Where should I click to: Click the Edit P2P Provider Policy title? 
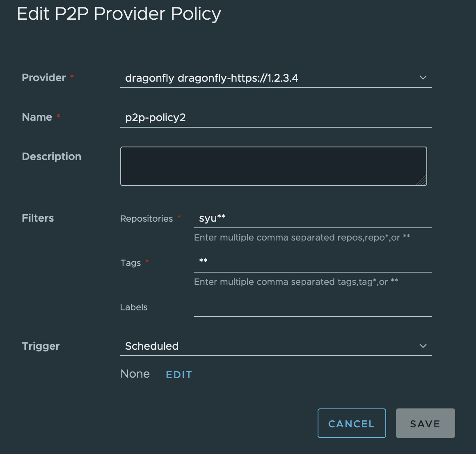pyautogui.click(x=119, y=14)
